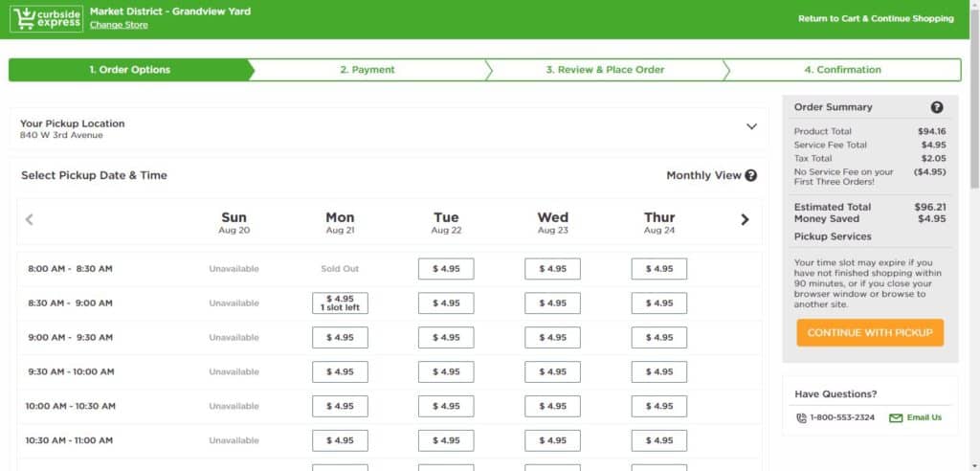Expand the Your Pickup Location section
The width and height of the screenshot is (980, 471).
(x=751, y=126)
